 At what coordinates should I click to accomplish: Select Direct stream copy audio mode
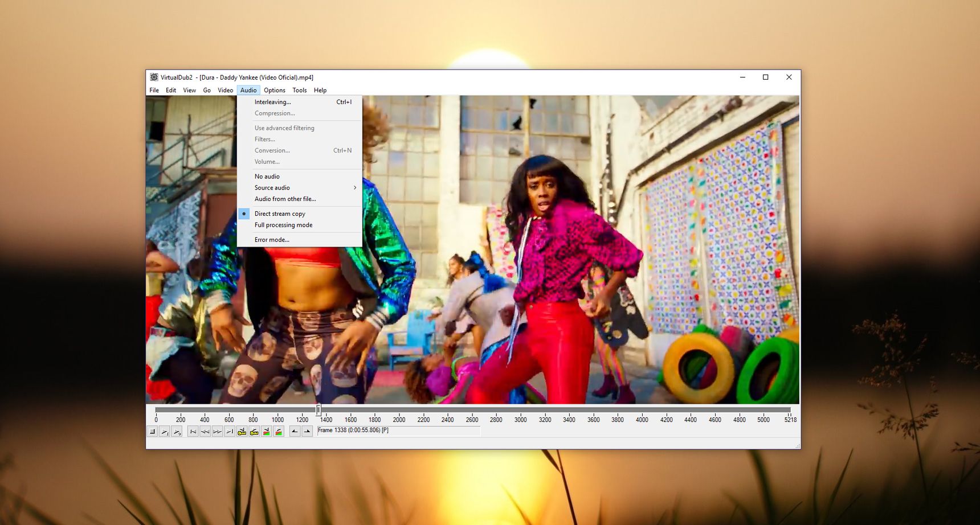coord(300,214)
